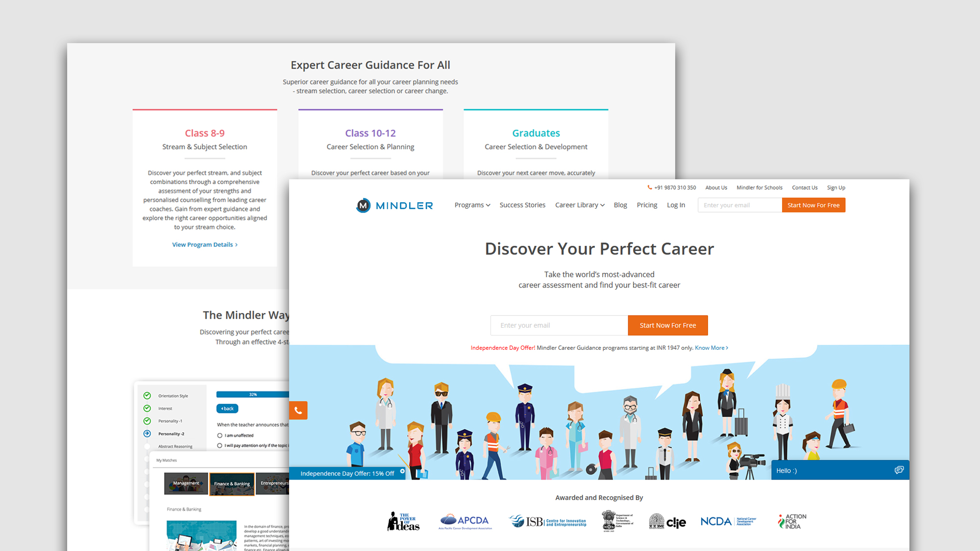Expand the Independence Day Offer plus icon

pyautogui.click(x=402, y=472)
